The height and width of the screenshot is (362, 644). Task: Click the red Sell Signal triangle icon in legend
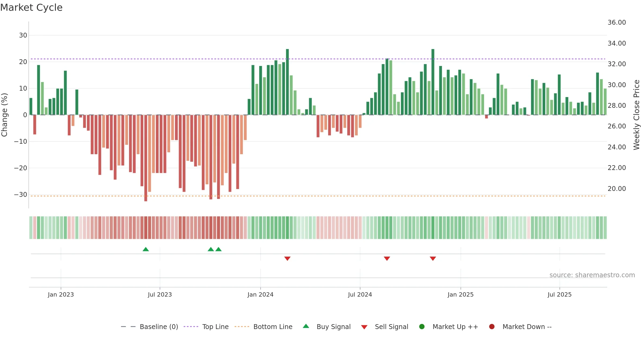coord(364,327)
